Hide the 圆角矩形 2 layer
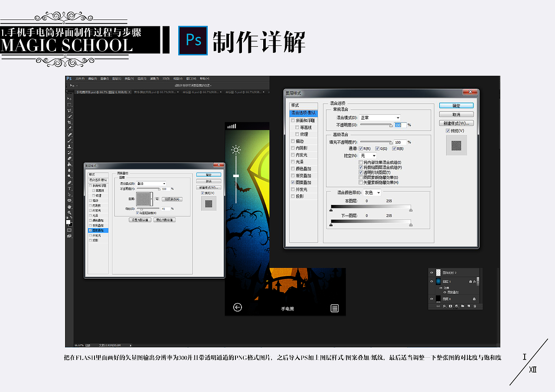 pos(431,273)
